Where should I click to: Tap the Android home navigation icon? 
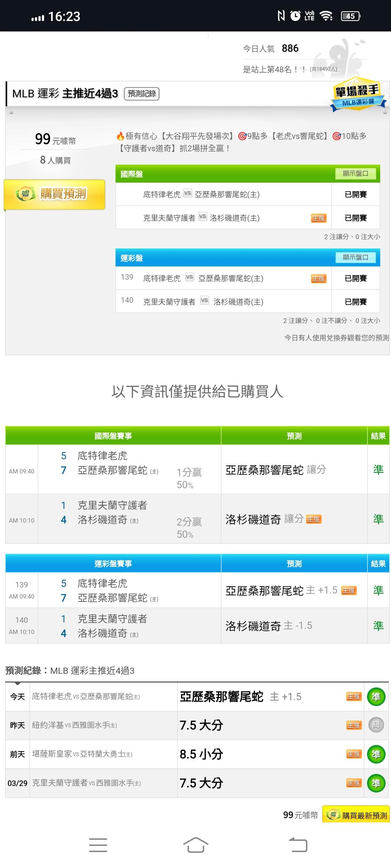tap(195, 845)
